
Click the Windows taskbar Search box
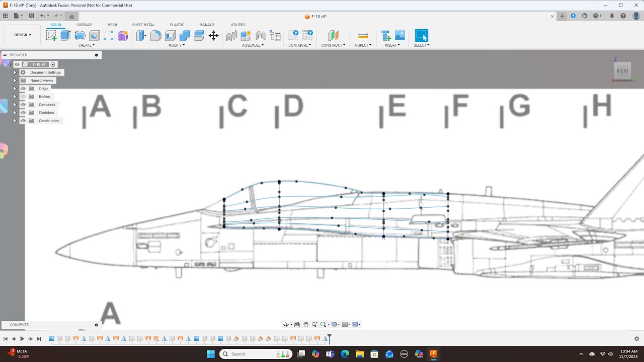click(256, 354)
